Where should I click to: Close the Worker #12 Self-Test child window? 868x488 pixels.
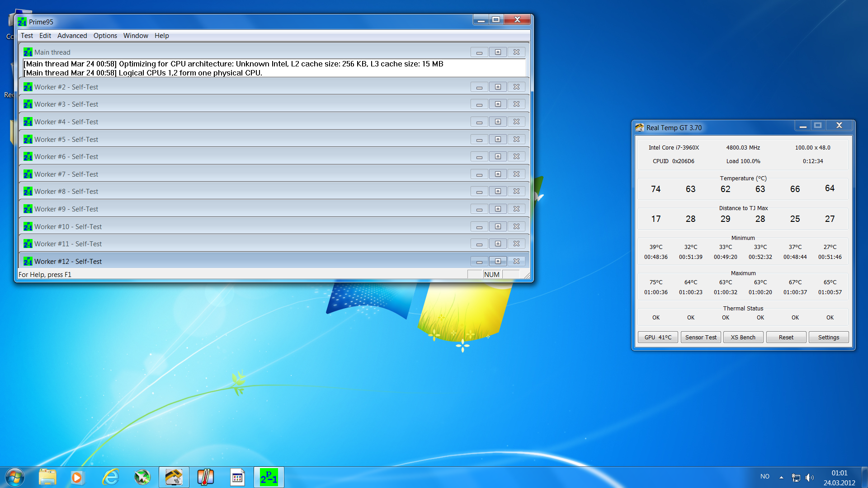click(516, 261)
